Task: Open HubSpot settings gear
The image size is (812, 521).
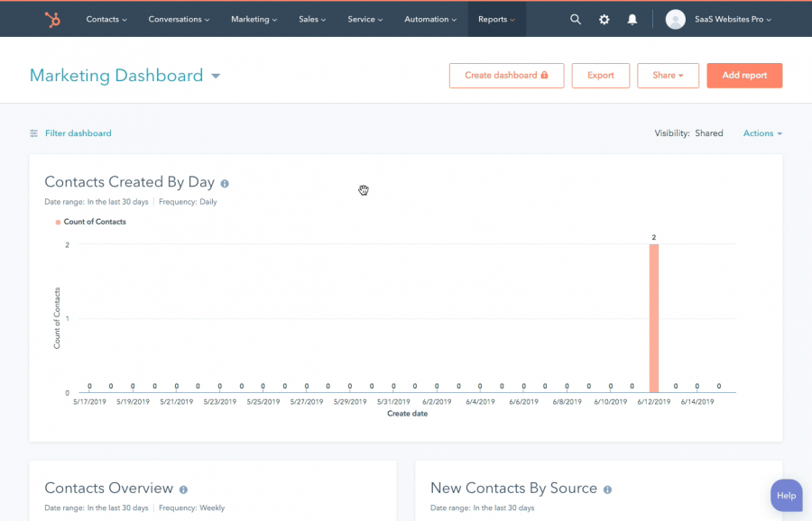Action: 604,19
